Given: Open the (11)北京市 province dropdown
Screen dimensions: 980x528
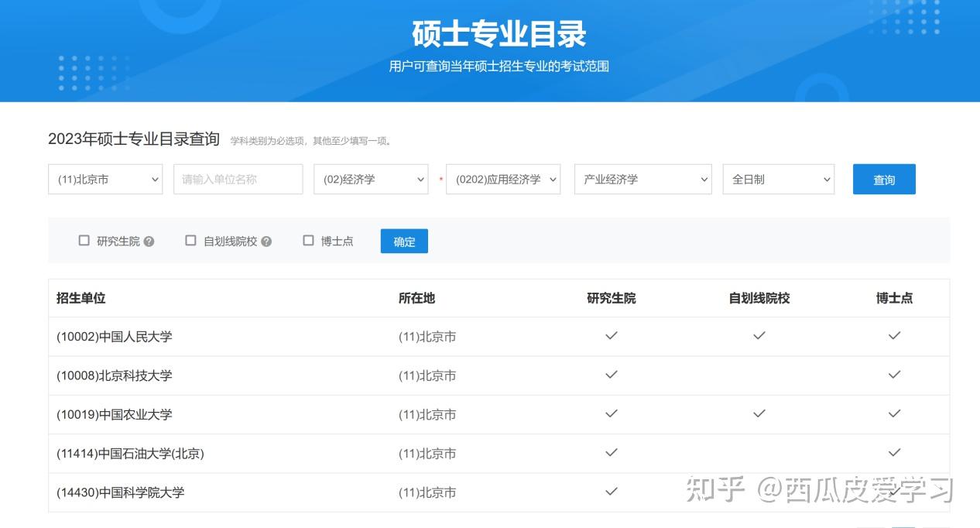Looking at the screenshot, I should (x=105, y=179).
